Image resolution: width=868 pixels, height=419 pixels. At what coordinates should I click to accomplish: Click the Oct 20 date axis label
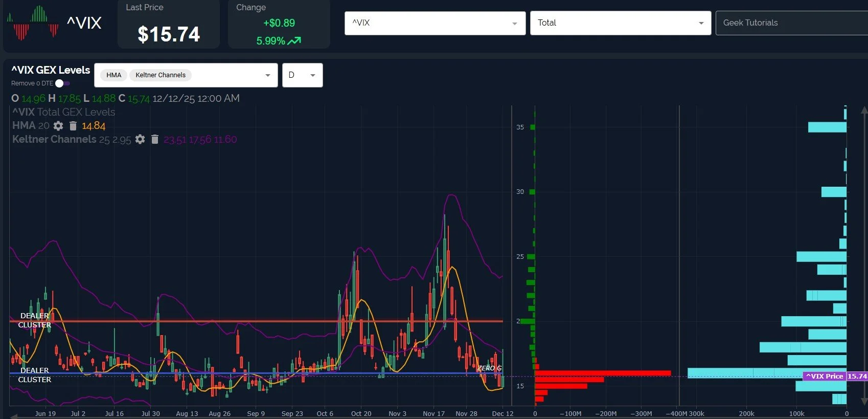361,413
